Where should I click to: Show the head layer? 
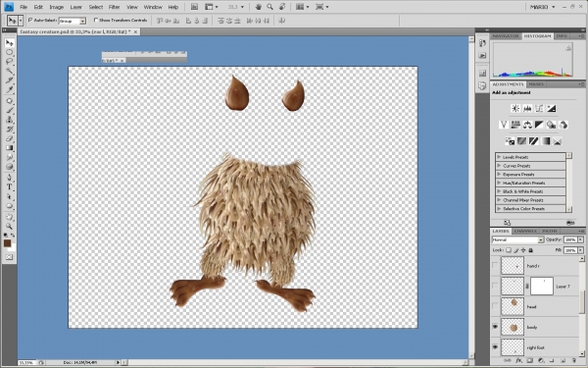click(x=495, y=306)
